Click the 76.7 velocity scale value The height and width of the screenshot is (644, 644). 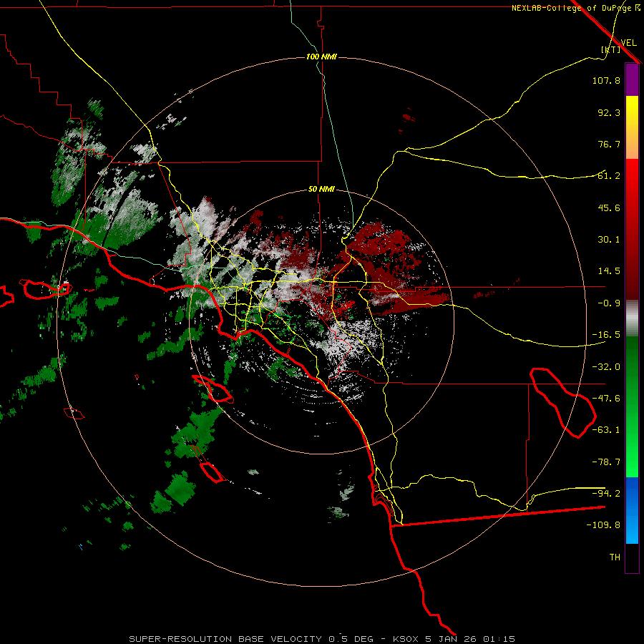pyautogui.click(x=609, y=144)
